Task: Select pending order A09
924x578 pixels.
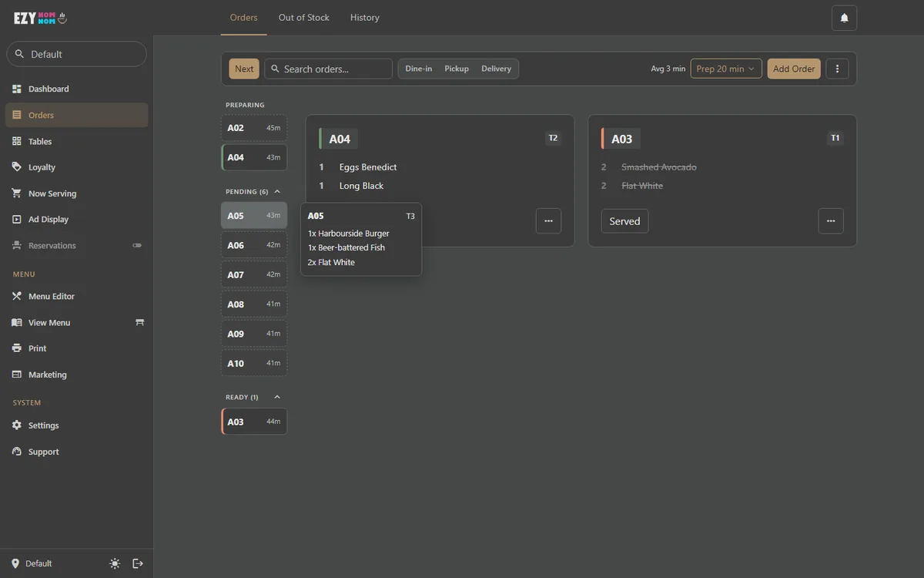Action: [x=254, y=334]
